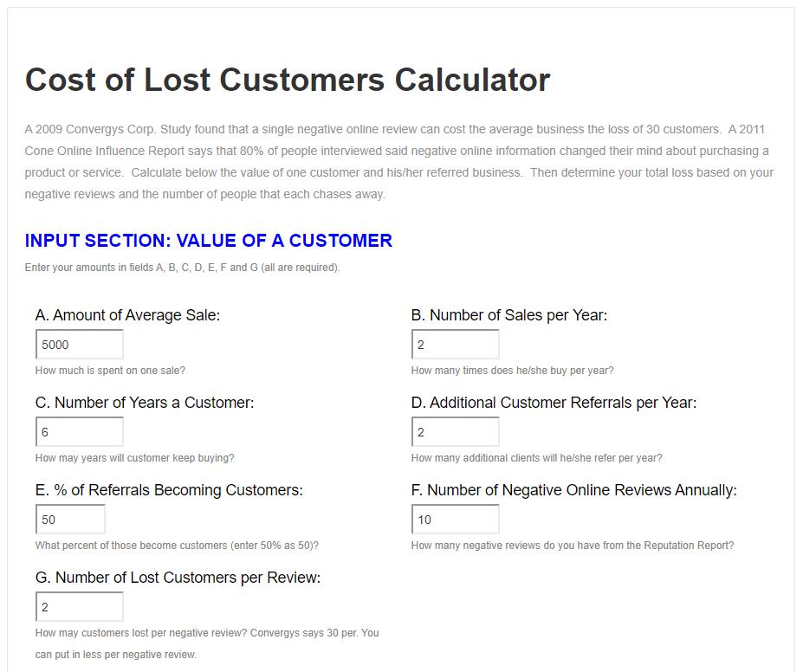
Task: Click the Amount of Average Sale input field
Action: coord(79,345)
